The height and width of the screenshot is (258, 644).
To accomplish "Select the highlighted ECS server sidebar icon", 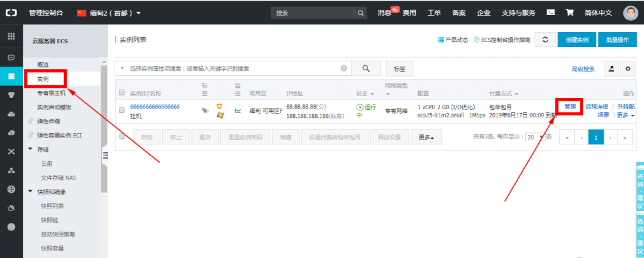I will coord(11,76).
